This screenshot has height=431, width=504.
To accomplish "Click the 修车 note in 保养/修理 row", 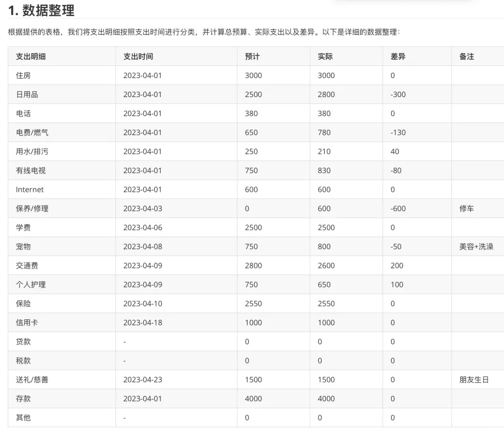I will (467, 208).
